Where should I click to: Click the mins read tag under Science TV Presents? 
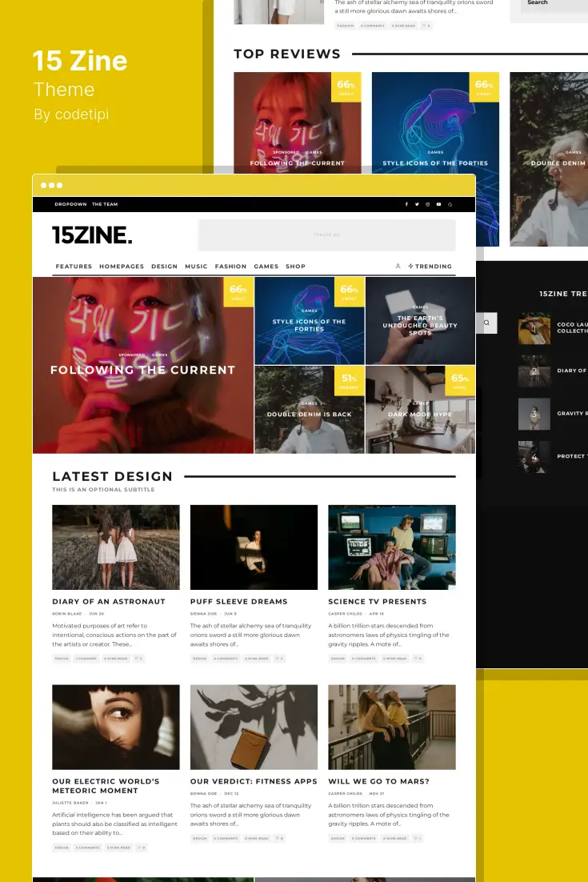(x=395, y=658)
